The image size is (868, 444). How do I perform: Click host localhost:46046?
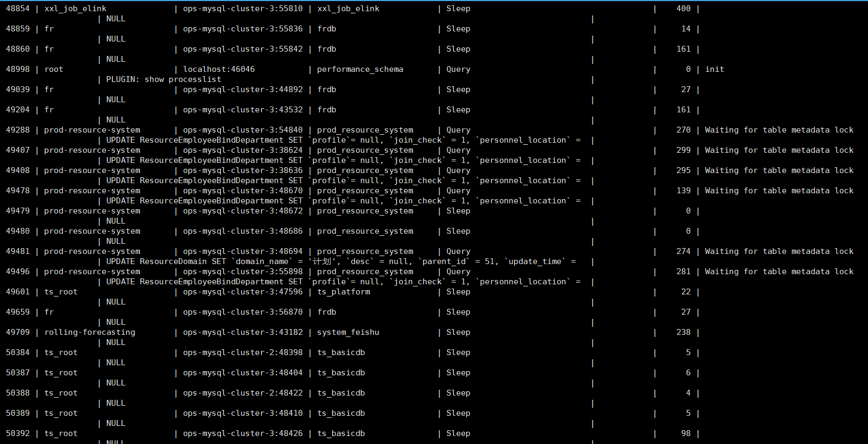tap(219, 69)
